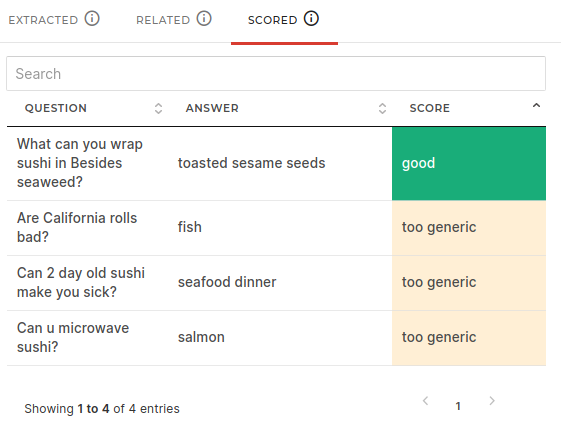Go to previous page arrow
Viewport: 561px width, 440px height.
coord(425,401)
